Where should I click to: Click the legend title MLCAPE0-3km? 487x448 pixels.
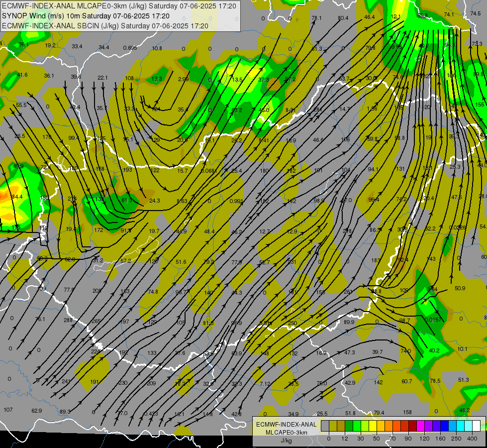pyautogui.click(x=287, y=433)
